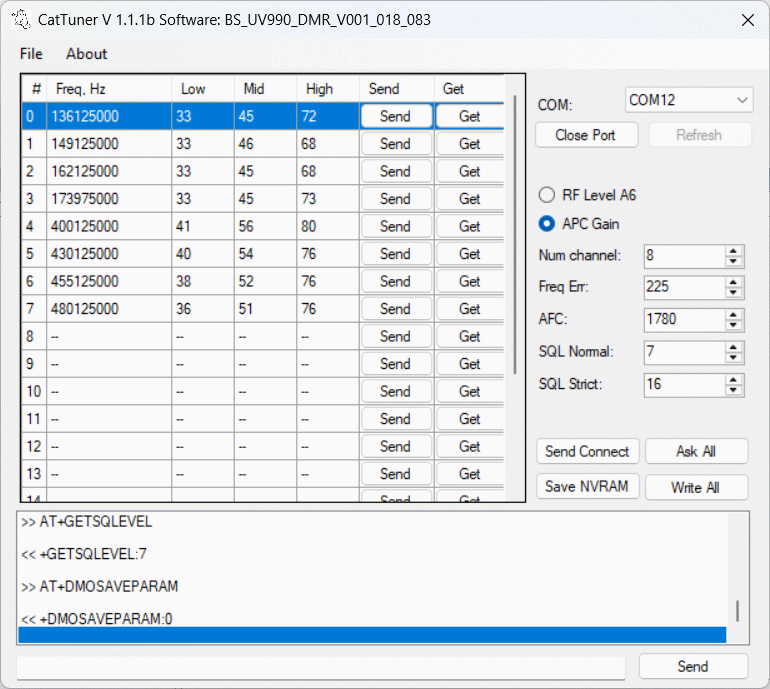Select the RF Level A6 radio button
This screenshot has height=689, width=770.
coord(547,196)
